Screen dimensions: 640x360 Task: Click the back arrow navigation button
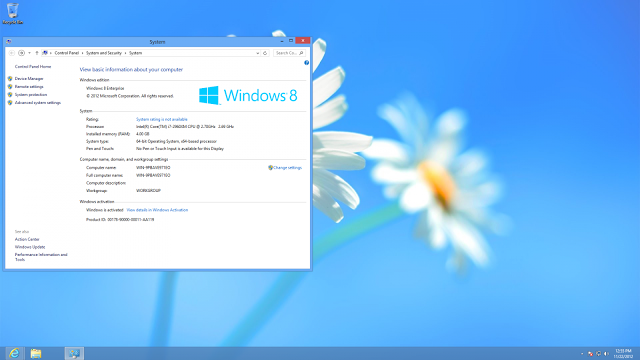pos(12,53)
